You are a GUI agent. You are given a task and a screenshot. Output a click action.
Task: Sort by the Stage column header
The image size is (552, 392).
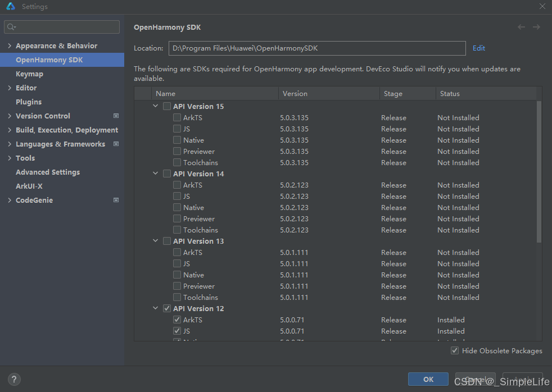[x=408, y=94]
